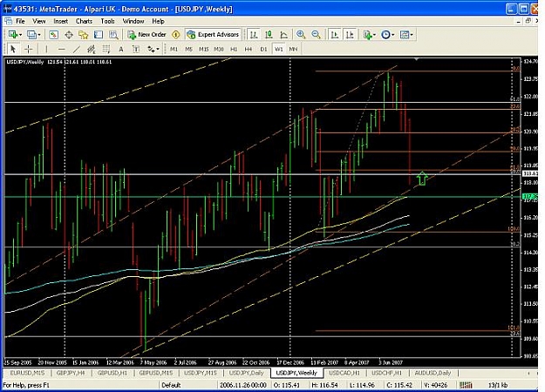545x392 pixels.
Task: Switch to Candlesticks chart display
Action: point(269,35)
